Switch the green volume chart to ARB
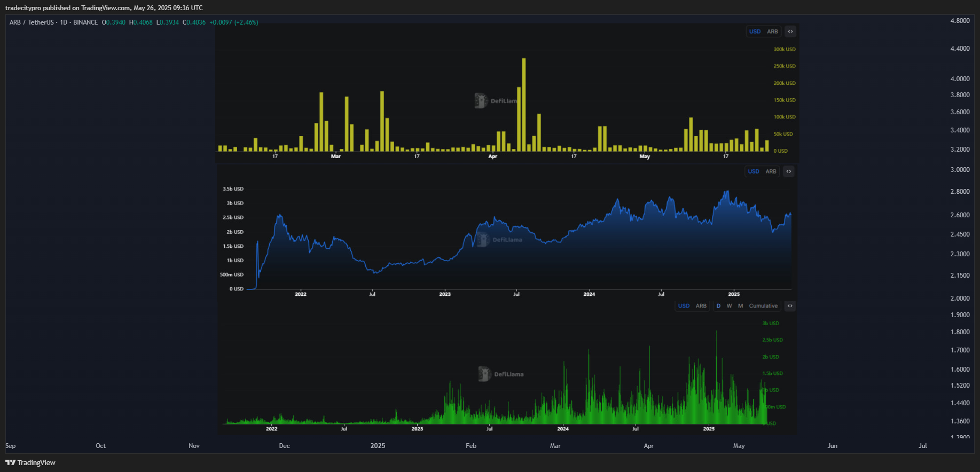This screenshot has height=472, width=980. pos(701,306)
